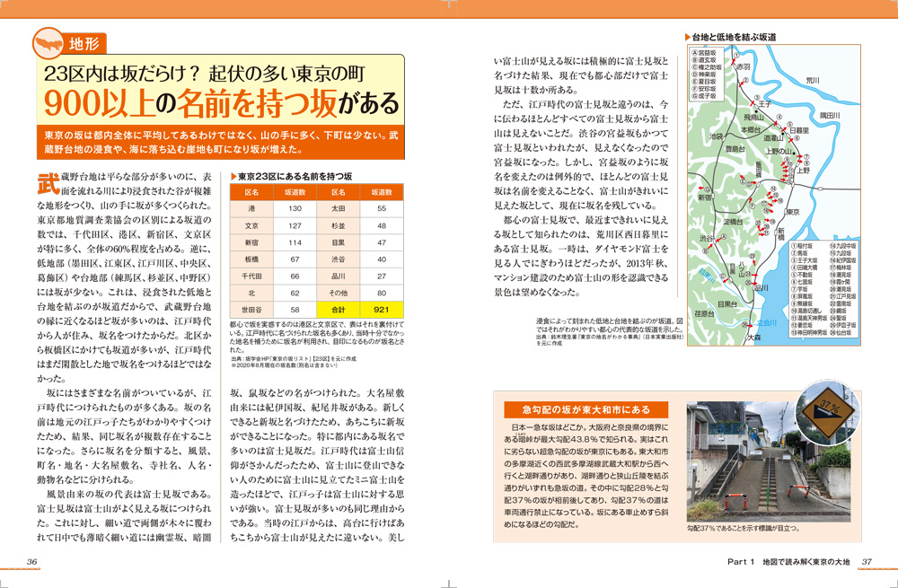
Task: Select the 地形 section label
Action: (84, 43)
